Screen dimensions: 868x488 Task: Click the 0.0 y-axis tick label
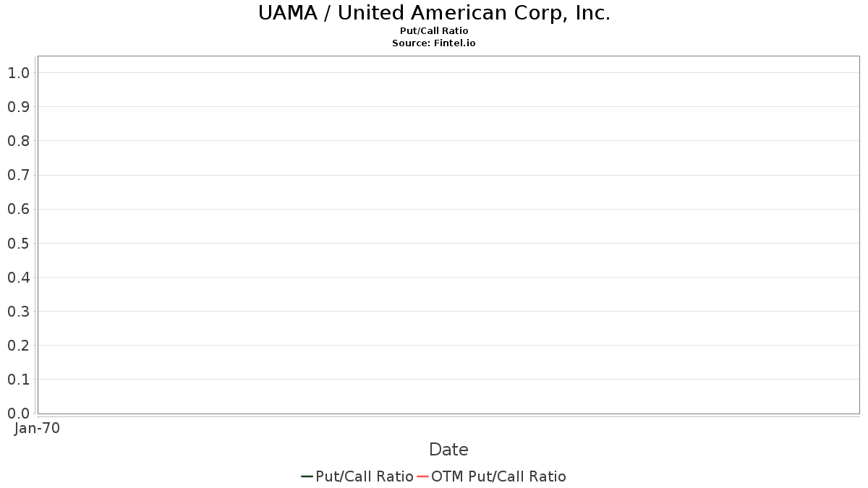tap(18, 414)
